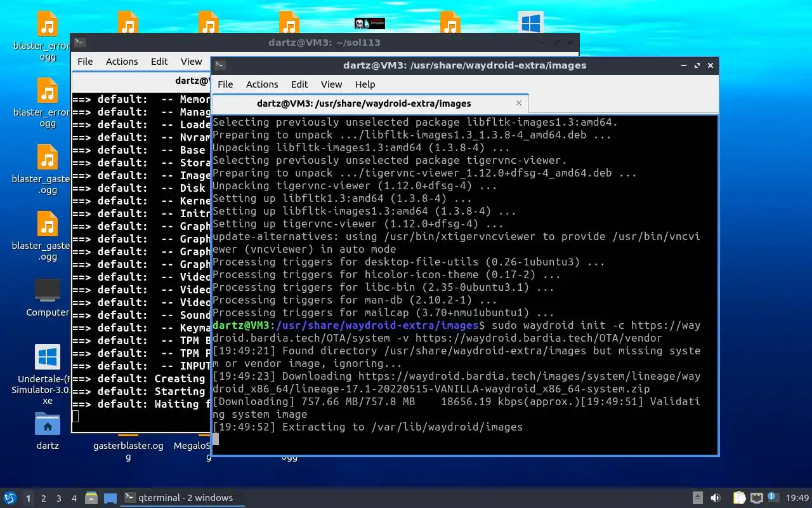Screen dimensions: 812x508
Task: Open the network connection tray icon
Action: (x=757, y=498)
